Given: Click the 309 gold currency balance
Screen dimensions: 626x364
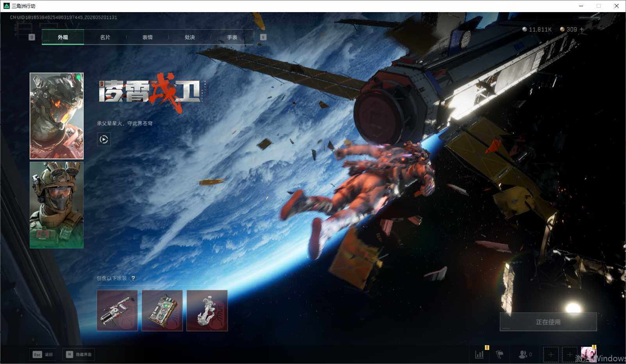Looking at the screenshot, I should (569, 29).
